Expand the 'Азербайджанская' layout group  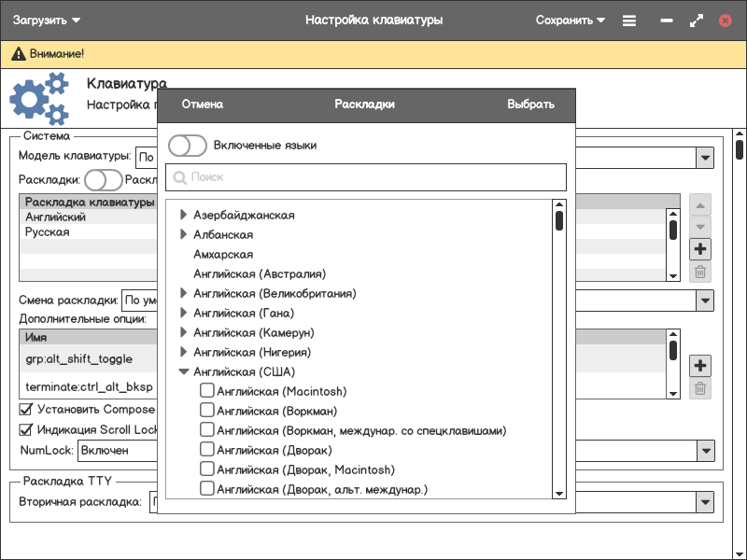pyautogui.click(x=184, y=215)
